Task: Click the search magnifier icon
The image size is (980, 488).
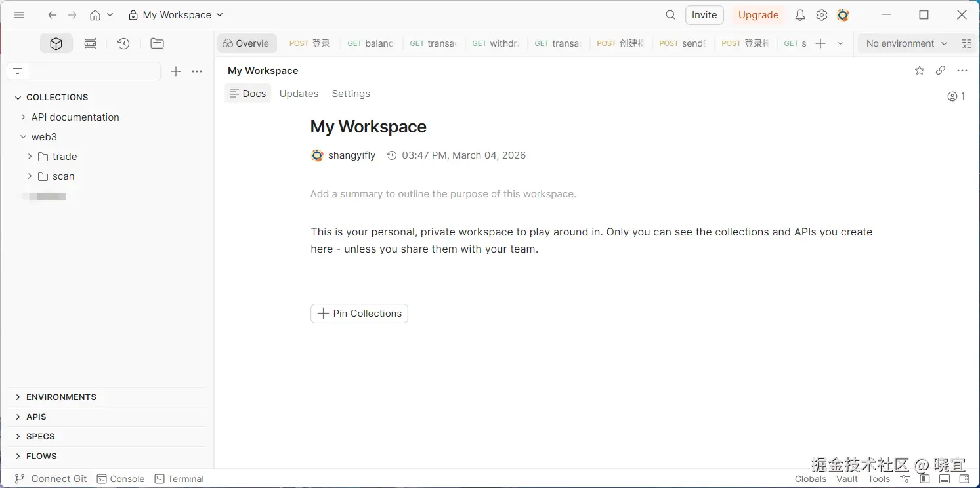Action: click(x=670, y=15)
